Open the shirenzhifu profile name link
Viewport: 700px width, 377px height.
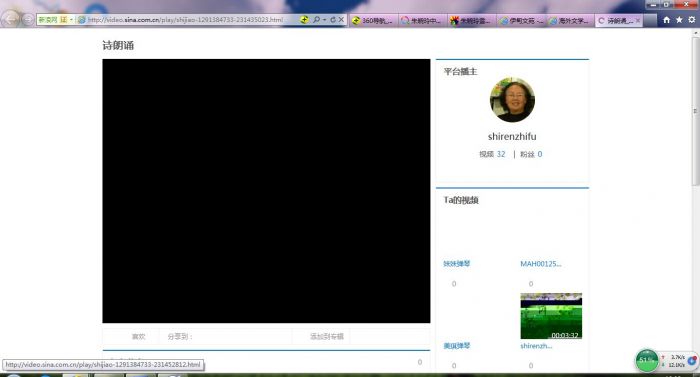tap(512, 137)
